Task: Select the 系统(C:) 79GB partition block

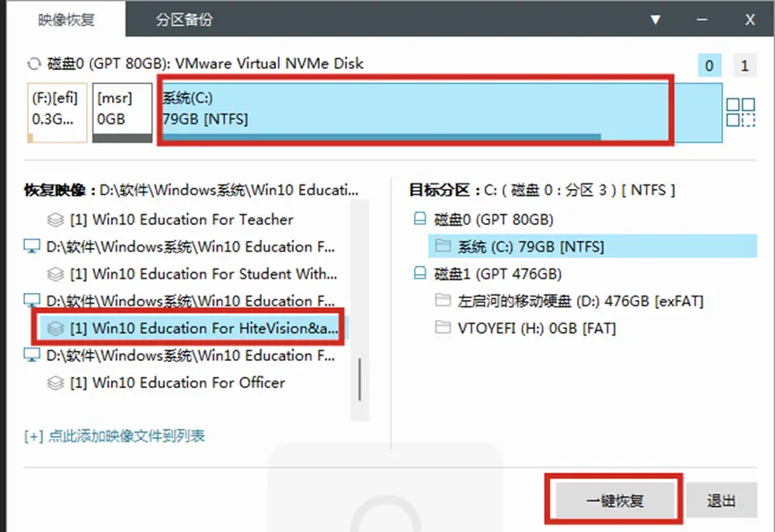Action: [x=440, y=113]
